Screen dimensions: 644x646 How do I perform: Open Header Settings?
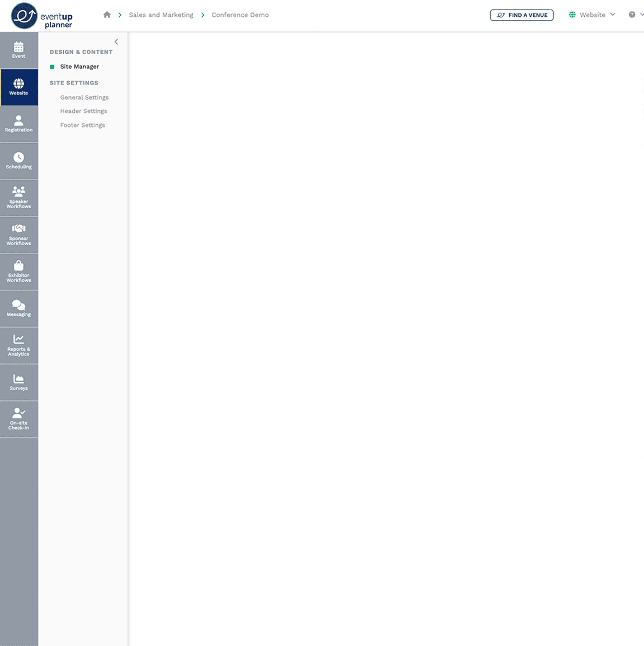(83, 111)
